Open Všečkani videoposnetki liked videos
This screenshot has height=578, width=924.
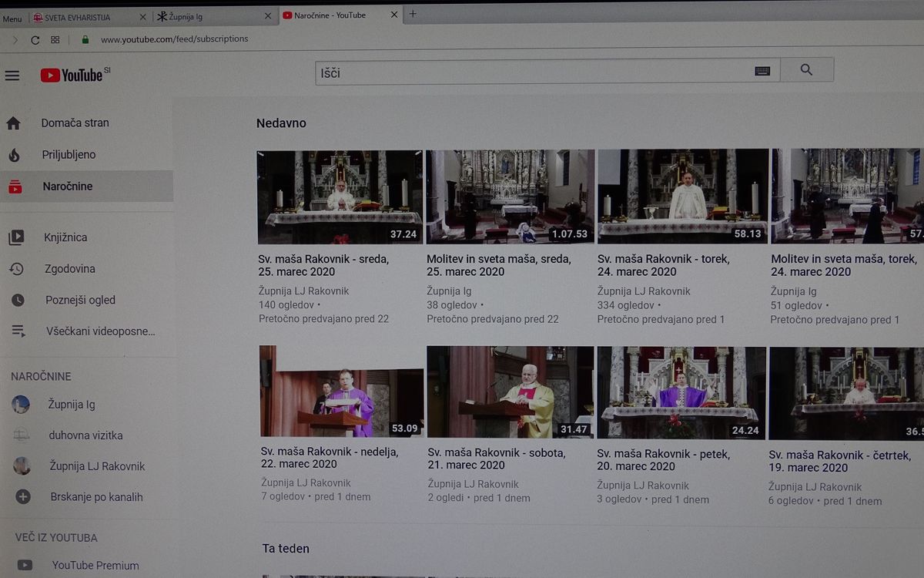point(100,331)
